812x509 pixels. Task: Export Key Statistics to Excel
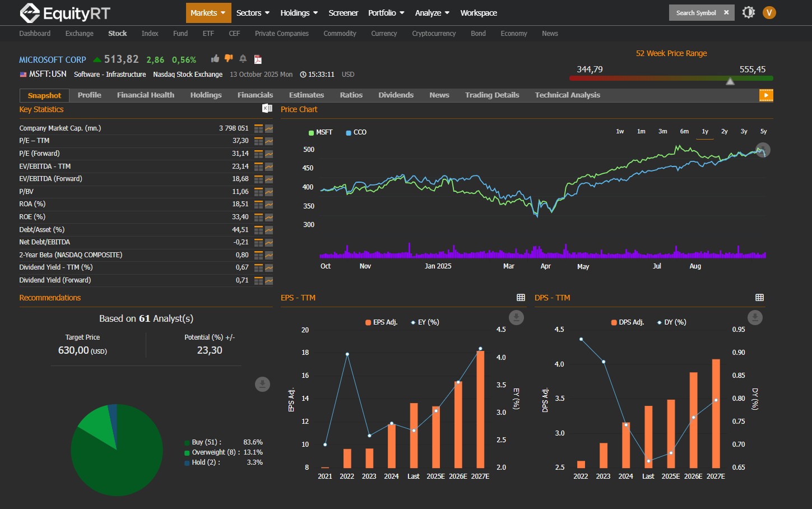[x=267, y=108]
